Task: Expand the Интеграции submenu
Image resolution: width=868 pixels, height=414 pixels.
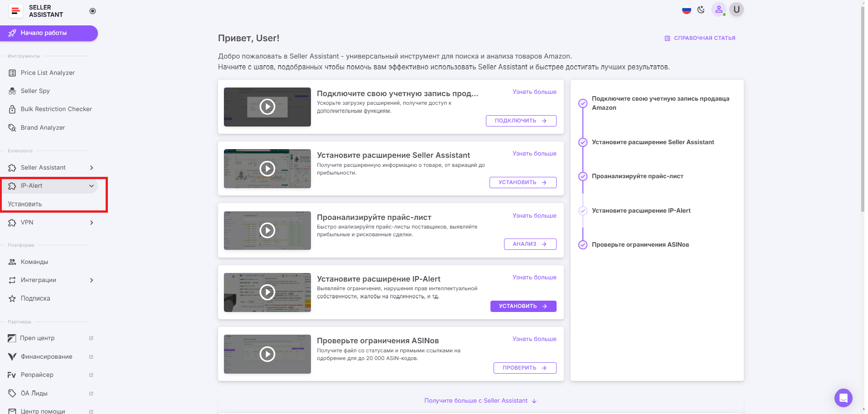Action: [x=92, y=280]
